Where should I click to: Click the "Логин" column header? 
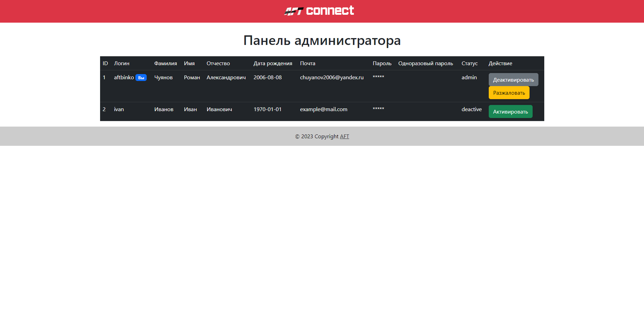pyautogui.click(x=122, y=63)
